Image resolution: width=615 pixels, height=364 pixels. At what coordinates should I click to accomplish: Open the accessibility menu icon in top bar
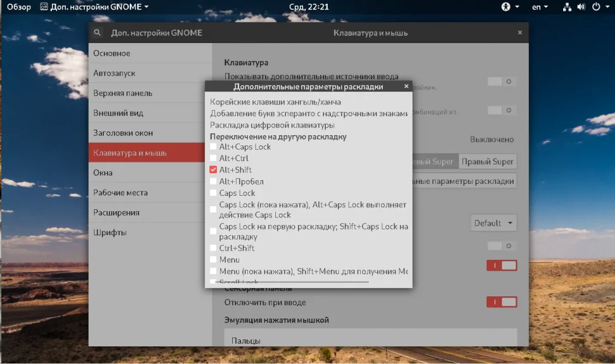506,7
